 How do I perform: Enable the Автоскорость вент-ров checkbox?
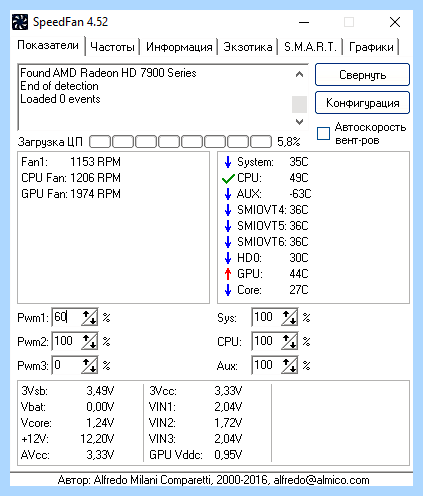323,133
